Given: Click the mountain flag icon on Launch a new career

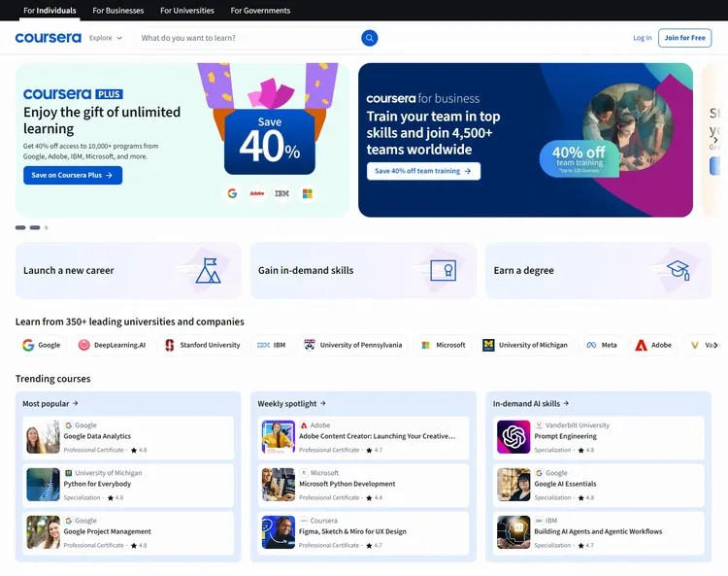Looking at the screenshot, I should coord(208,270).
